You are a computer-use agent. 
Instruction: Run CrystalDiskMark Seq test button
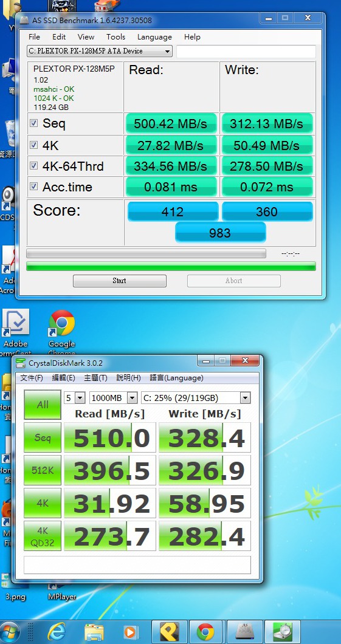pyautogui.click(x=43, y=437)
